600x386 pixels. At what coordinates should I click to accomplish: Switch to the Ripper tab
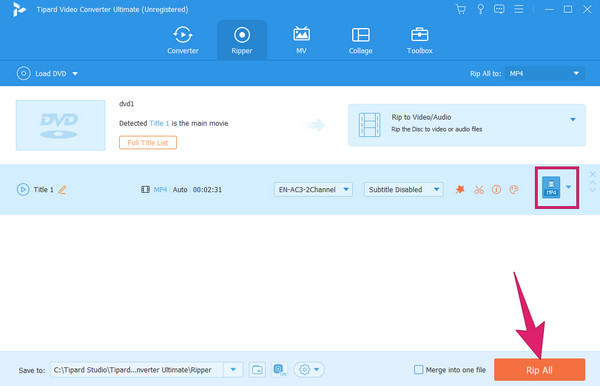(x=242, y=40)
